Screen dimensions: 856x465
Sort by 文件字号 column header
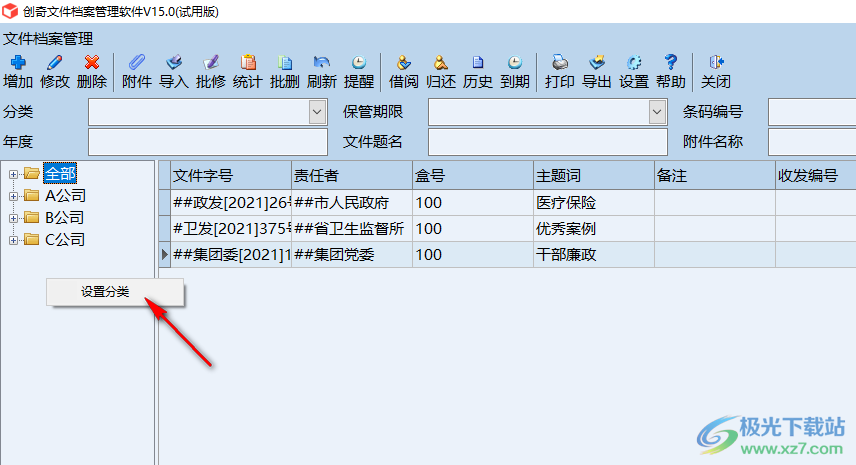click(231, 176)
